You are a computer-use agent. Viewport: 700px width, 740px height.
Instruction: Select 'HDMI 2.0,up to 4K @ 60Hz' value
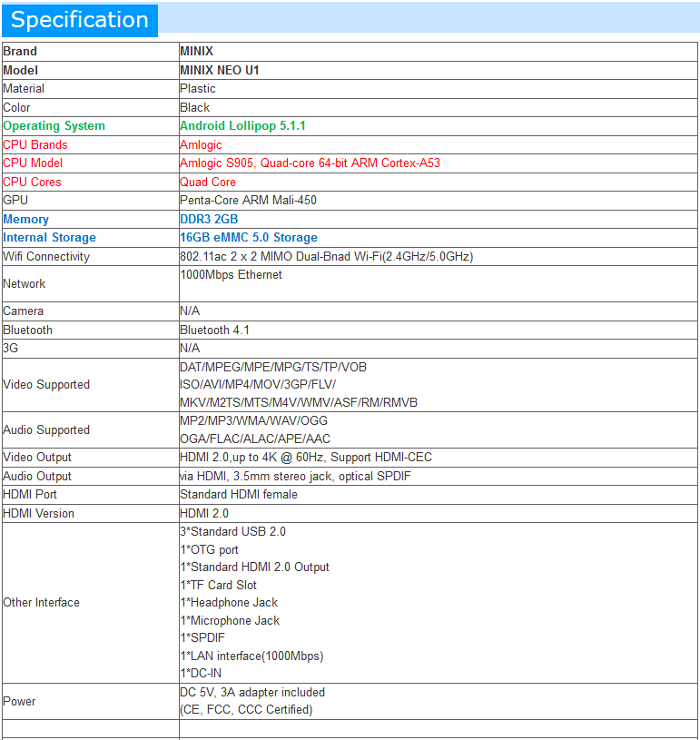pos(306,458)
